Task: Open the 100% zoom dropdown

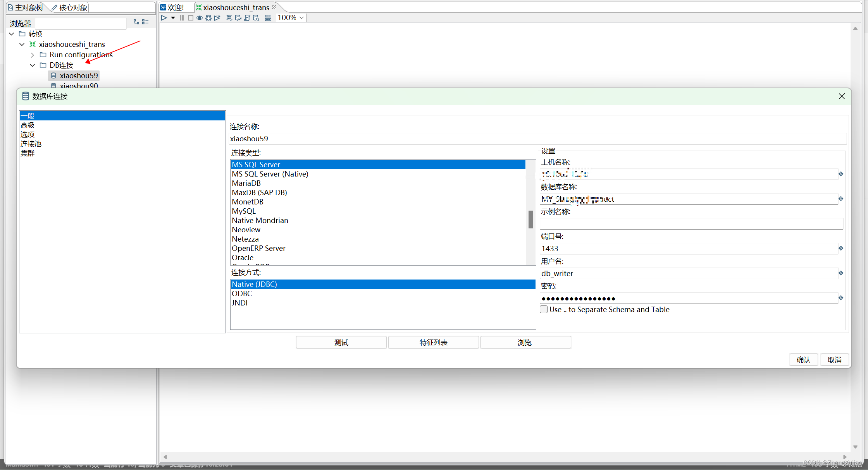Action: (301, 18)
